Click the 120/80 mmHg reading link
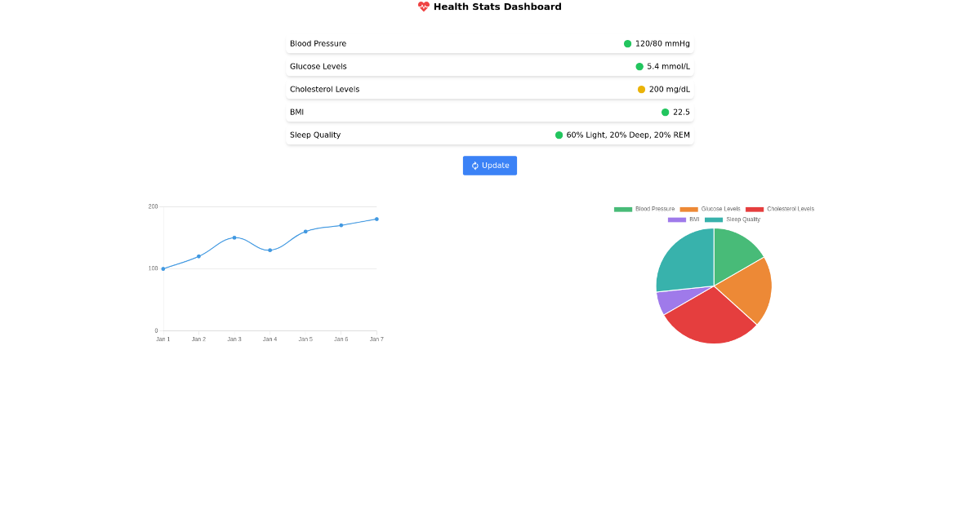This screenshot has height=514, width=980. (x=661, y=43)
